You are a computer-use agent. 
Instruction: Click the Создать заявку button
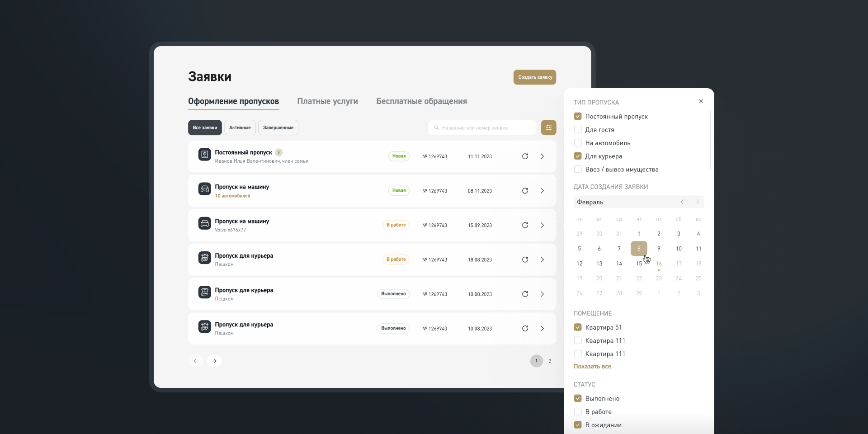point(534,77)
